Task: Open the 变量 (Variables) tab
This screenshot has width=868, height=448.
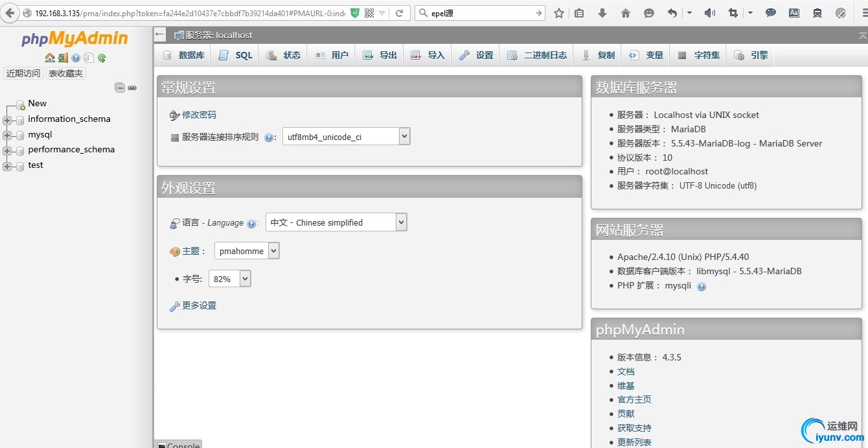Action: (x=646, y=55)
